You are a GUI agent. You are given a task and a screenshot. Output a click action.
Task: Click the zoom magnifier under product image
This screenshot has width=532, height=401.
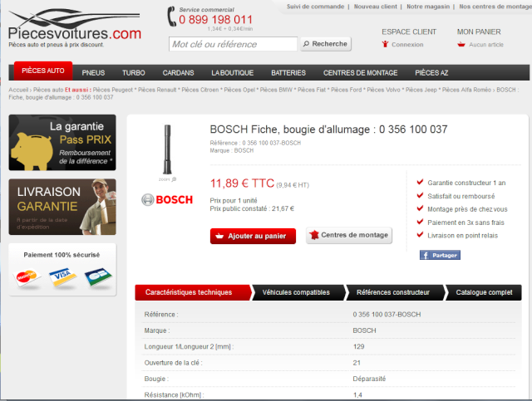tap(174, 179)
